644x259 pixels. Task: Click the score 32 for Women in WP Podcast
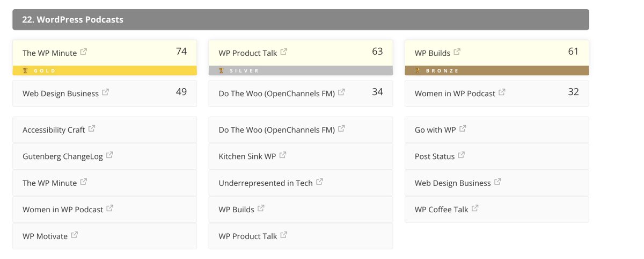(x=573, y=92)
